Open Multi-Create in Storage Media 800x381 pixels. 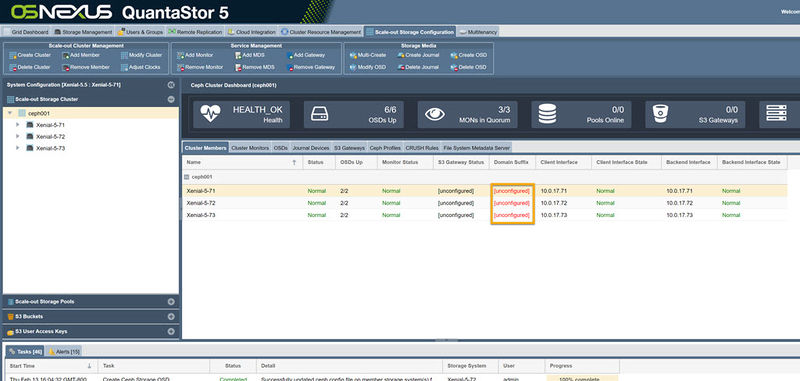tap(367, 55)
